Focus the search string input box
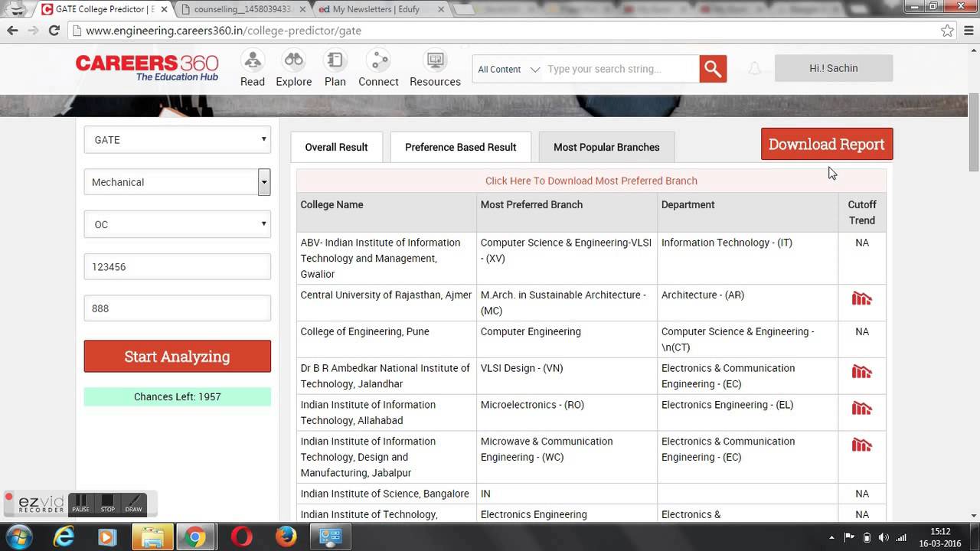The image size is (980, 551). [621, 69]
